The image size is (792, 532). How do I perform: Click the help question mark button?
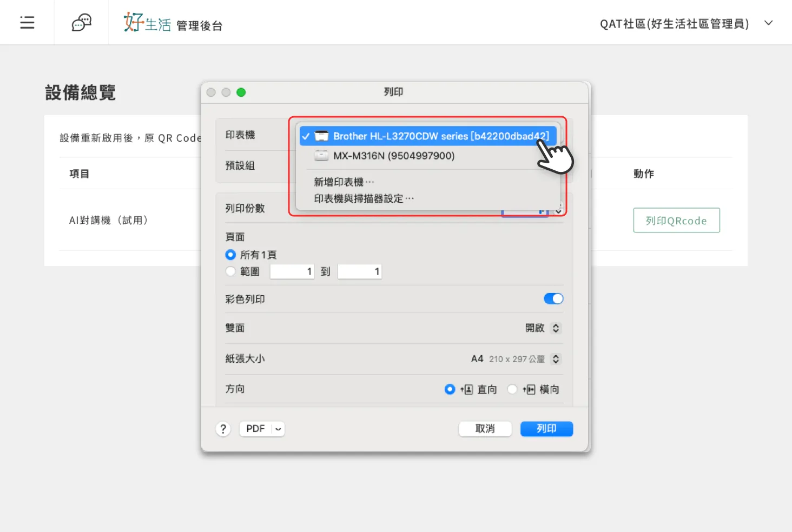(223, 429)
